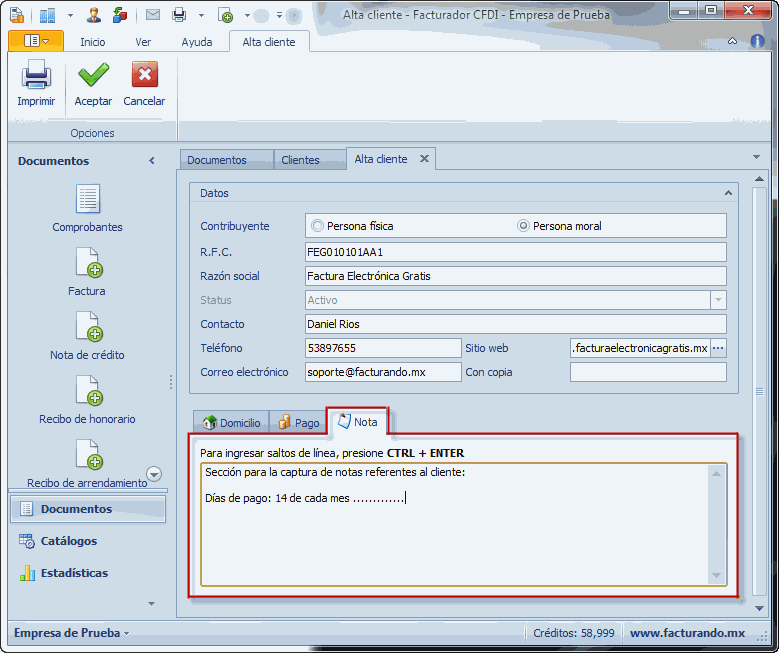Select the Persona moral radio button
Image resolution: width=779 pixels, height=653 pixels.
pyautogui.click(x=523, y=226)
